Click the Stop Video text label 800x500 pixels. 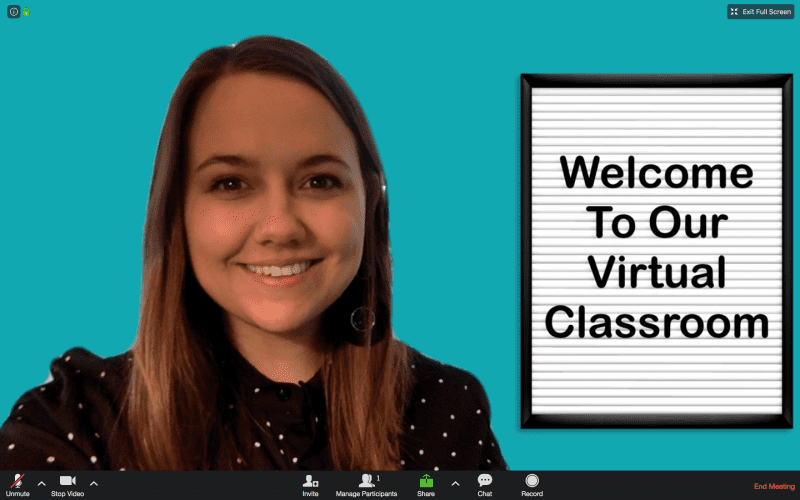click(x=67, y=494)
